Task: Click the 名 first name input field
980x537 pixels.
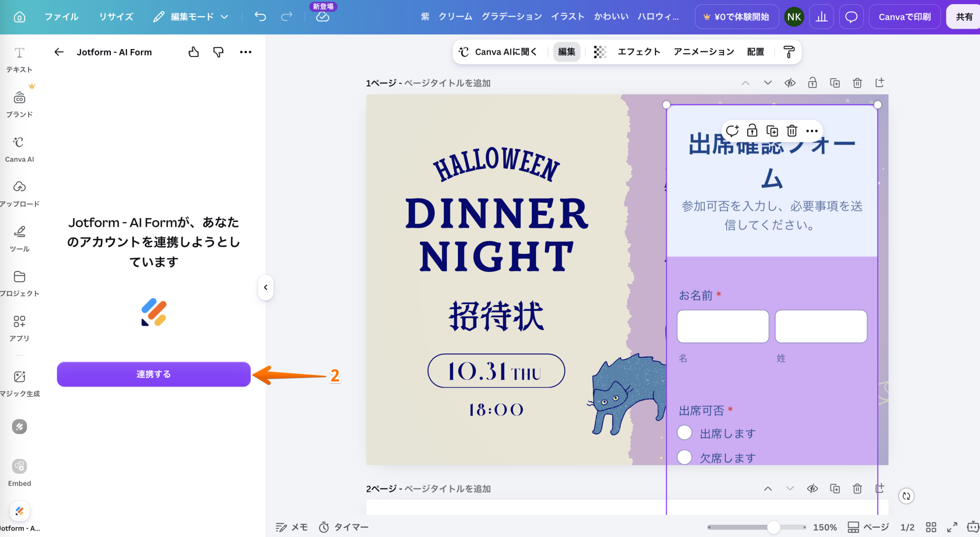Action: point(723,326)
